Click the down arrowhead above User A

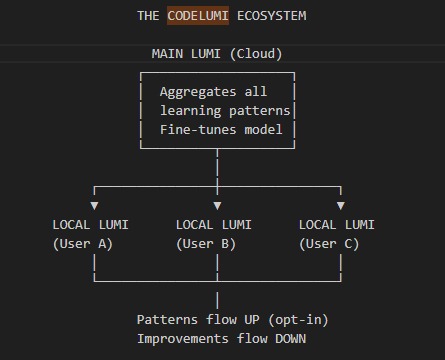click(94, 206)
